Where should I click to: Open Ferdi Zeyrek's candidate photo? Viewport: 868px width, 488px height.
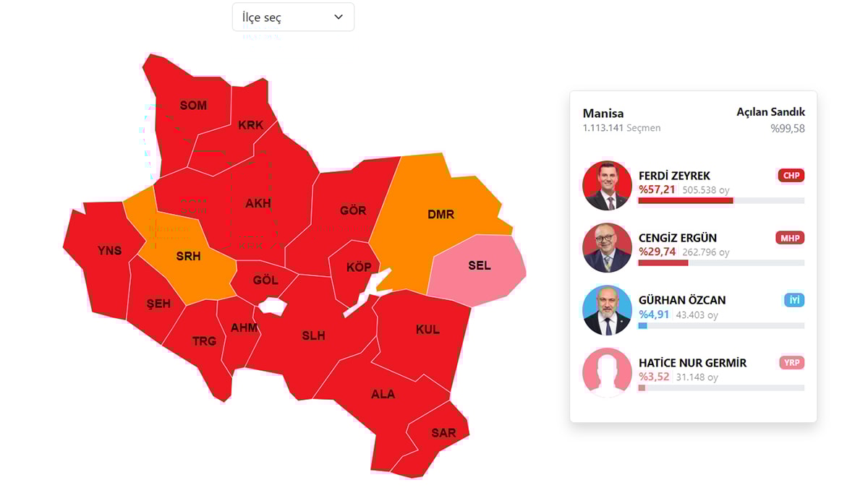click(605, 185)
